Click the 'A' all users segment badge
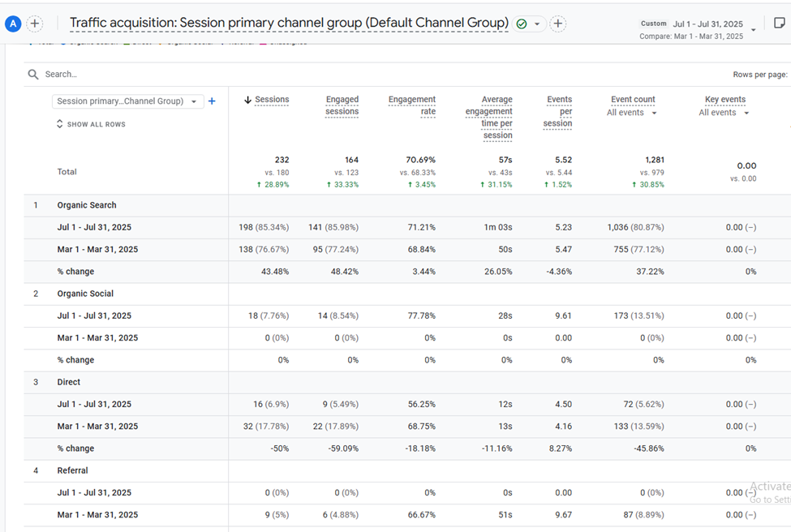This screenshot has width=791, height=532. [13, 24]
